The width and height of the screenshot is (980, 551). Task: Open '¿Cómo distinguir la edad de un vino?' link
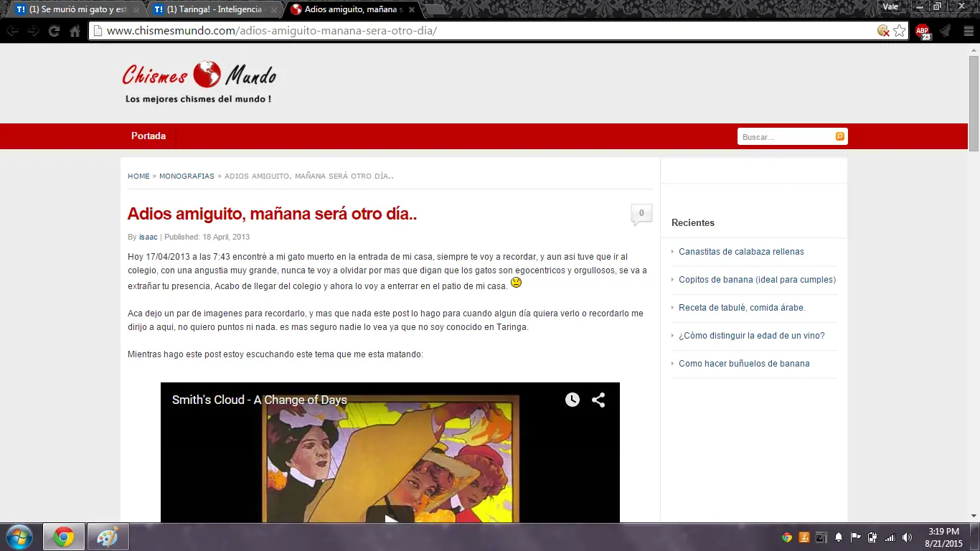click(752, 336)
